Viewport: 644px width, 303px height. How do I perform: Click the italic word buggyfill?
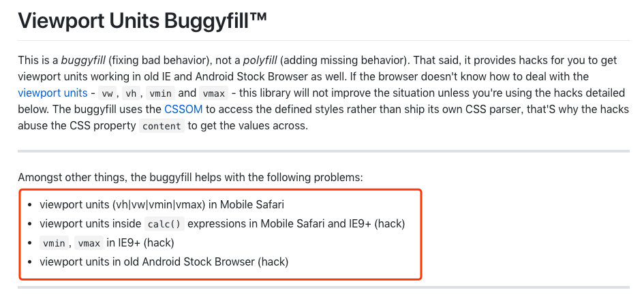tap(83, 61)
